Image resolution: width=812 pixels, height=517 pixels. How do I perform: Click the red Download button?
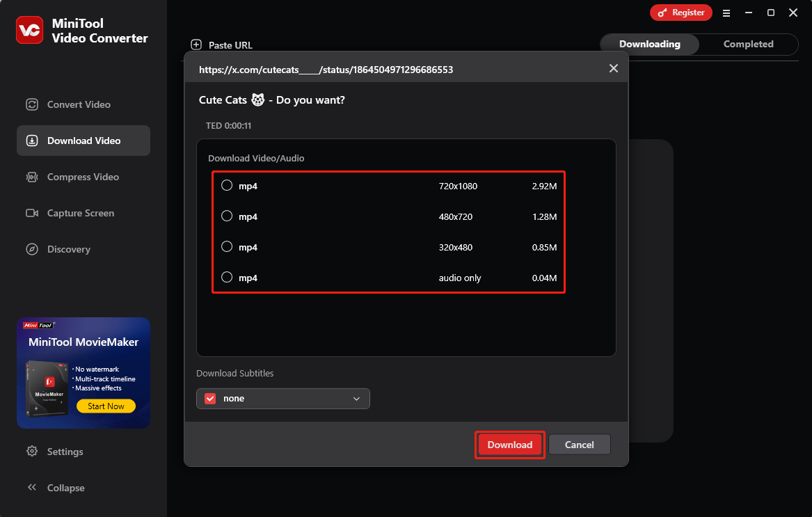[509, 445]
